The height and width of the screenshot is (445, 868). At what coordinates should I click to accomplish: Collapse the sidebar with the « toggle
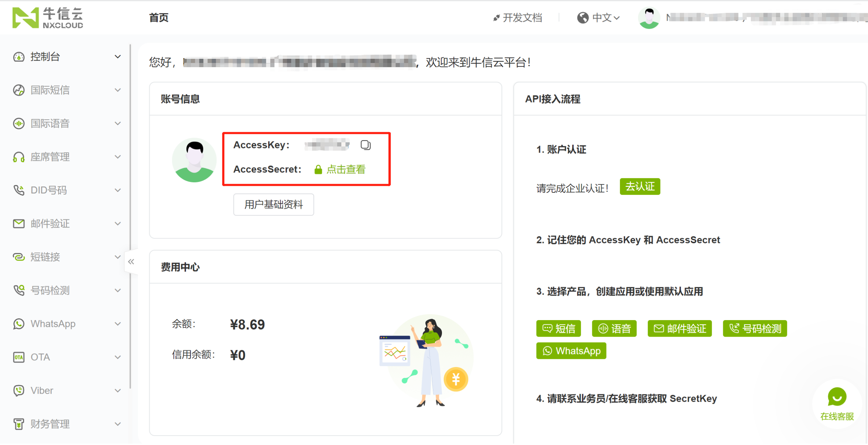coord(131,262)
